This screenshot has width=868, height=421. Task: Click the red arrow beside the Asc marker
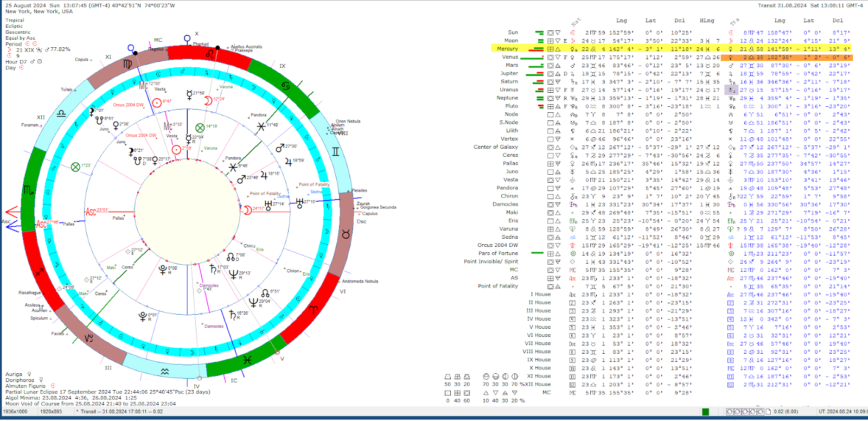tap(12, 212)
